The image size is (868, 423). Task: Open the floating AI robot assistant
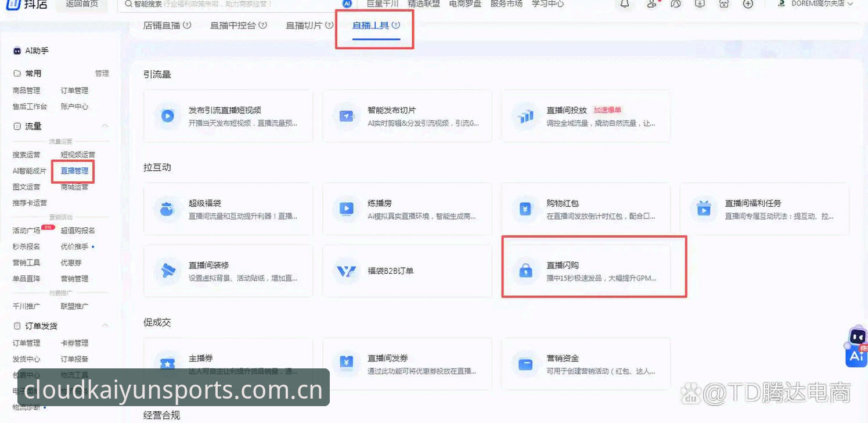856,347
